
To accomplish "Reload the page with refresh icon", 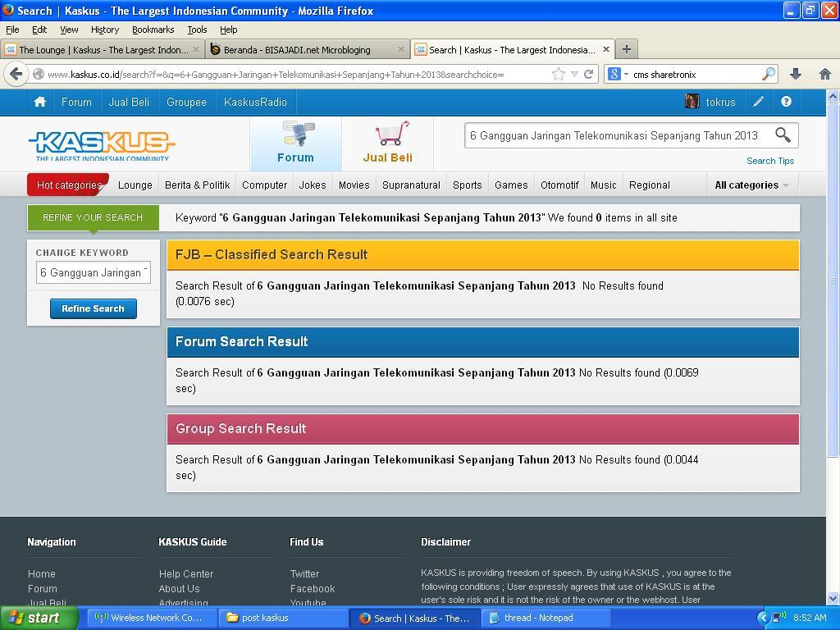I will click(588, 74).
